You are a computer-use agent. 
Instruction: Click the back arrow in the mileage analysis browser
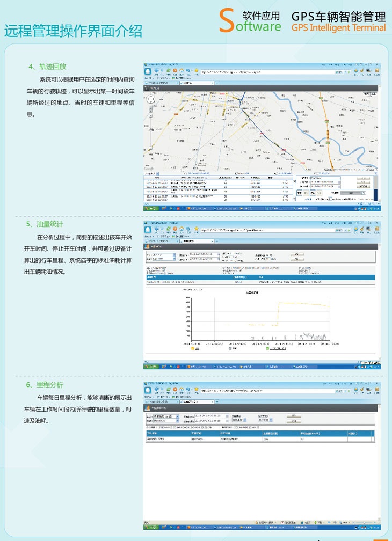pos(156,389)
